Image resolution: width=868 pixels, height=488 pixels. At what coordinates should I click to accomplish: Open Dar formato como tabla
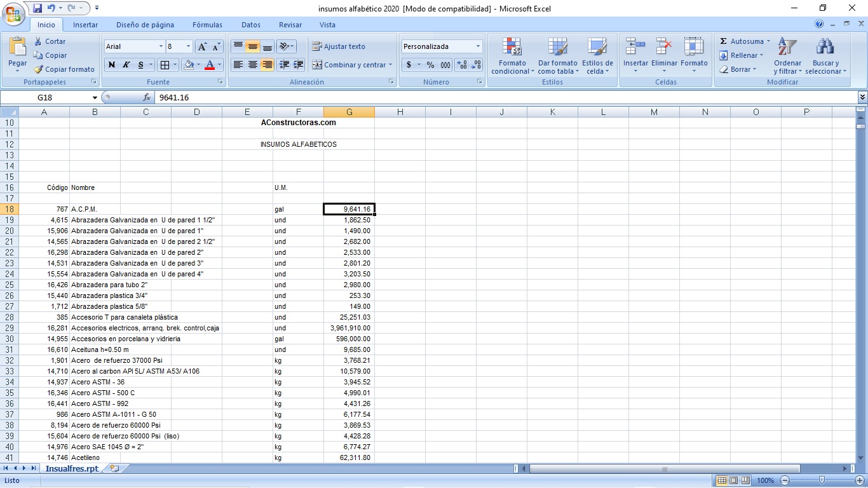point(557,56)
